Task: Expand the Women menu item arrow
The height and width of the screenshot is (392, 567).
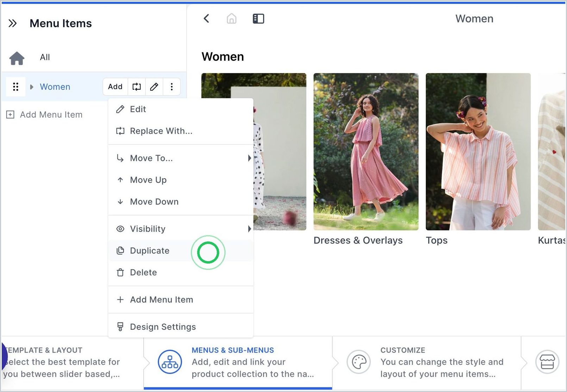Action: pos(32,87)
